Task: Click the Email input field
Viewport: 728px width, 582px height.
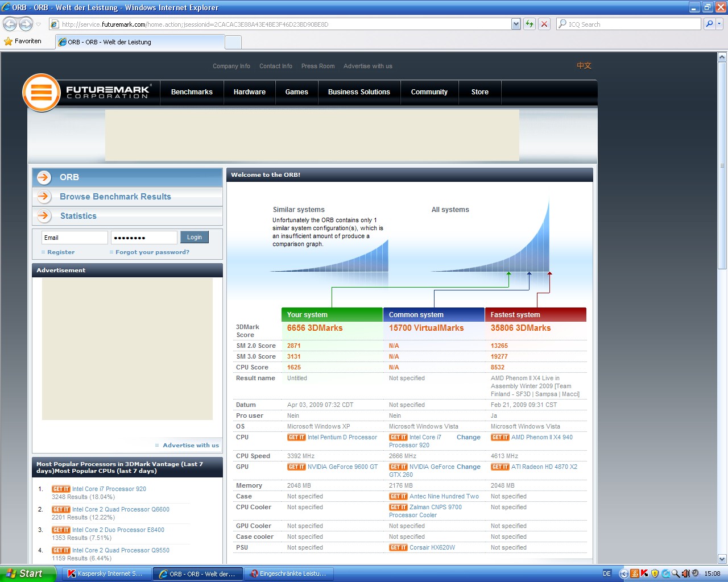Action: (75, 238)
